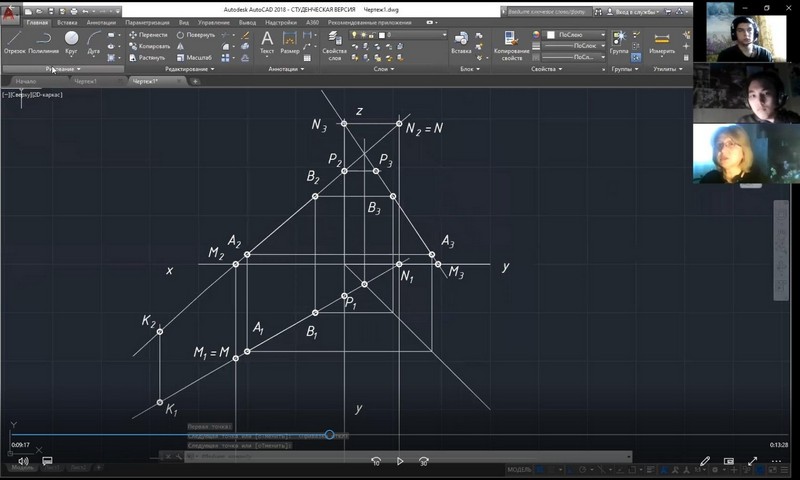This screenshot has width=800, height=480.
Task: Click Копирование свойств match properties icon
Action: [512, 42]
